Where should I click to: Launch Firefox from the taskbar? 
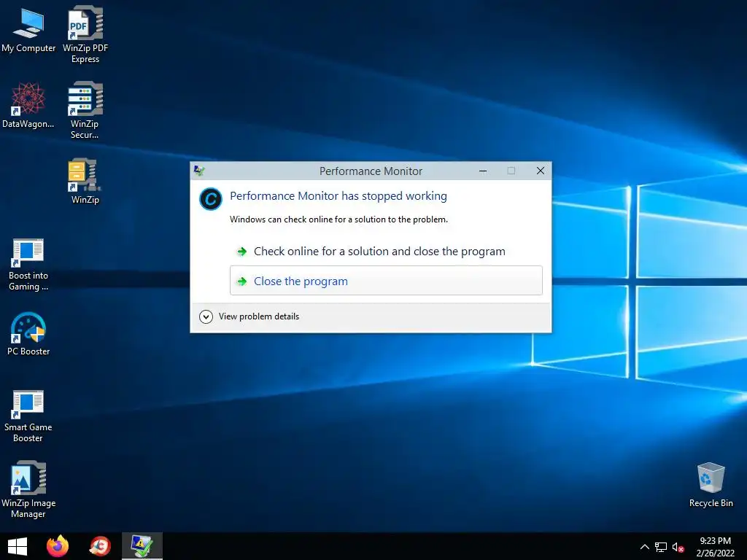(58, 546)
